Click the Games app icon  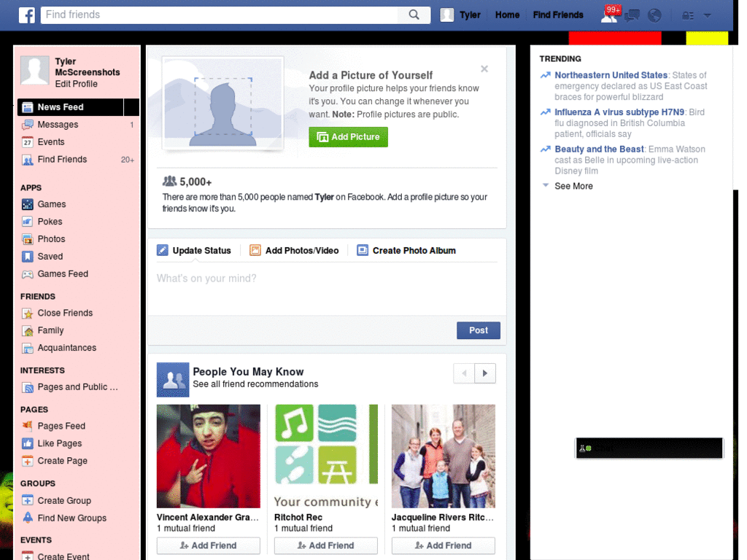[x=28, y=204]
